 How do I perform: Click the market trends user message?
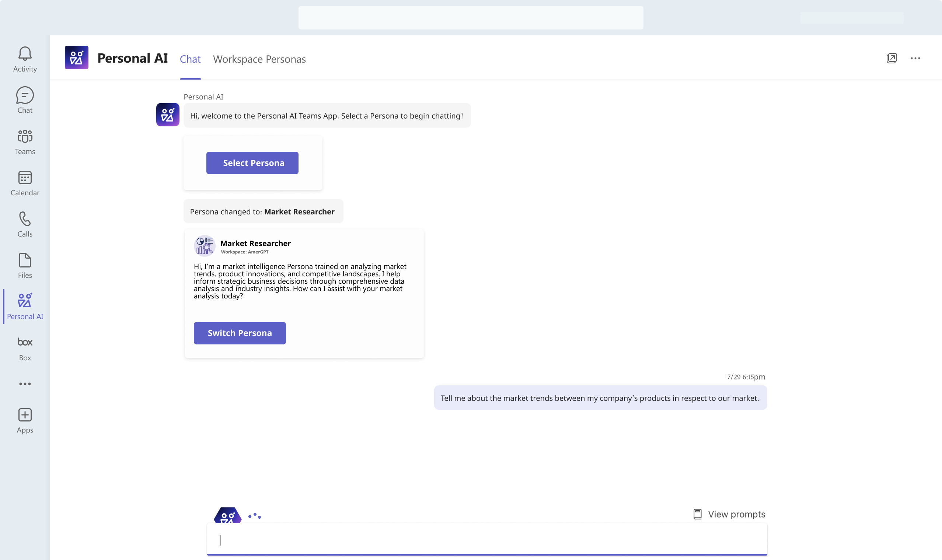pyautogui.click(x=600, y=398)
